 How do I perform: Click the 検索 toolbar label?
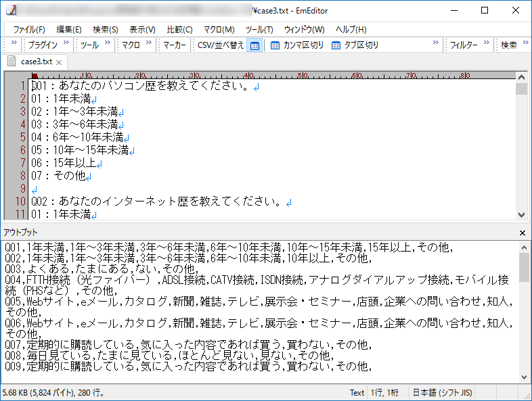(508, 45)
